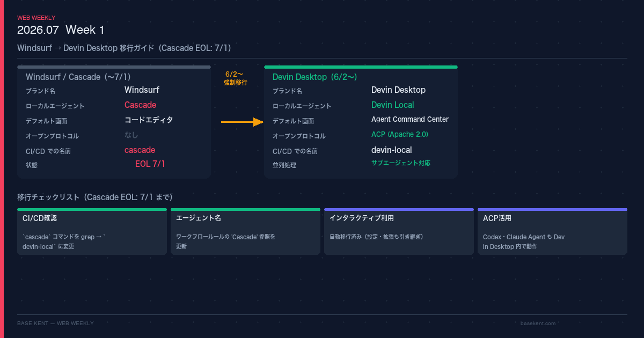Select the 'devin-local' CI/CD value
Viewport: 644px width, 338px height.
[392, 150]
